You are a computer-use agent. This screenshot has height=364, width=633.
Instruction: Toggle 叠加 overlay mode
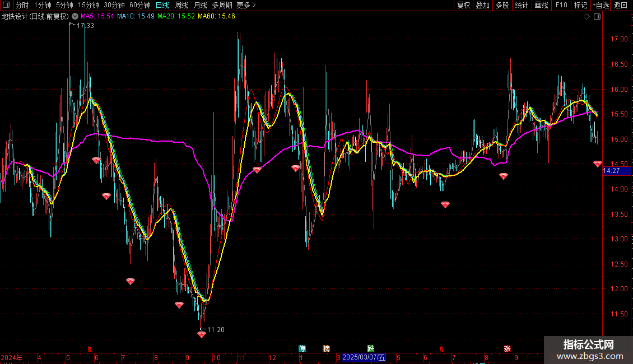(x=482, y=5)
